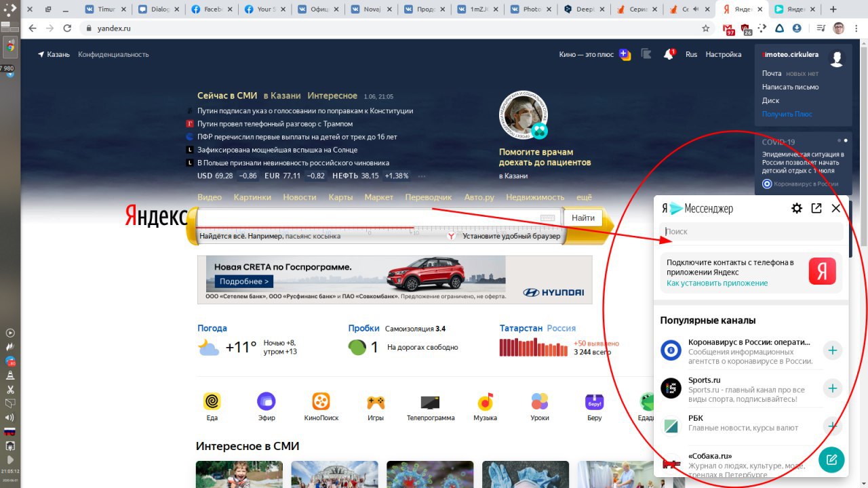The width and height of the screenshot is (868, 488).
Task: Reload the page
Action: [67, 28]
